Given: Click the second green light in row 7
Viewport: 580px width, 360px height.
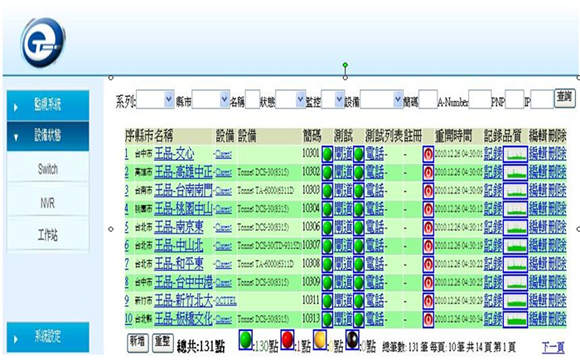Looking at the screenshot, I should coord(359,264).
